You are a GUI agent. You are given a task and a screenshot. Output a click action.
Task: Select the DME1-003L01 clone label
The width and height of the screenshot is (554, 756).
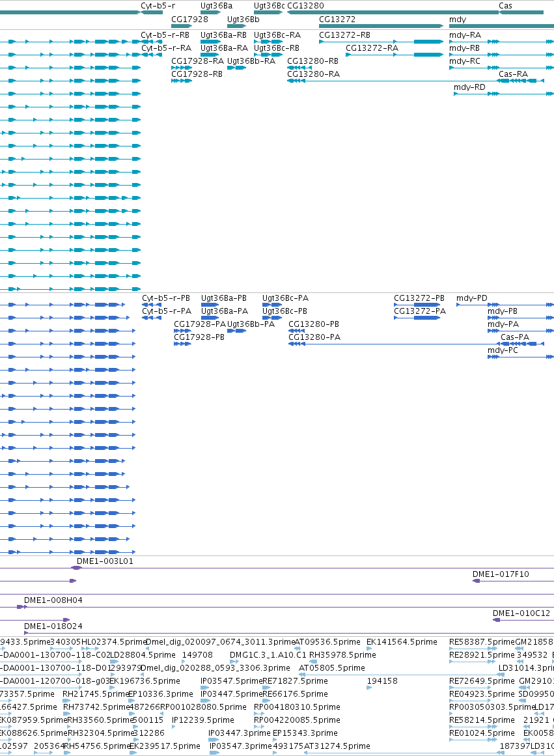pyautogui.click(x=105, y=562)
